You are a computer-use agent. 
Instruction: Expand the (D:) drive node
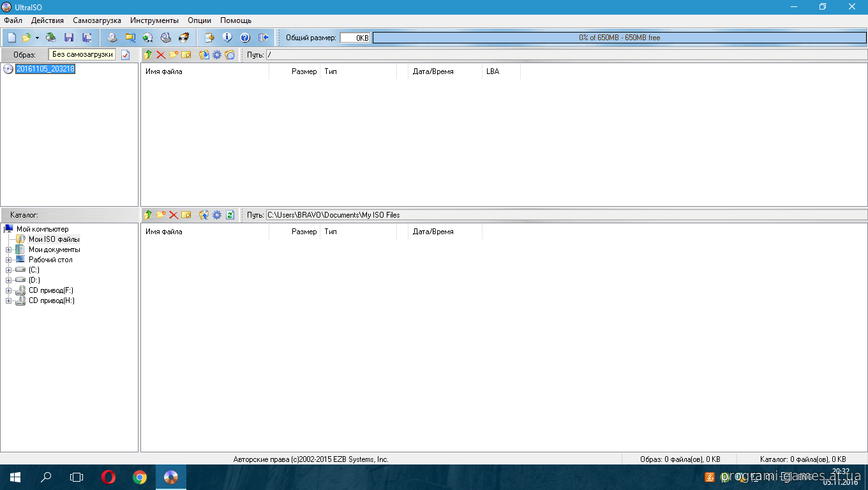(9, 280)
